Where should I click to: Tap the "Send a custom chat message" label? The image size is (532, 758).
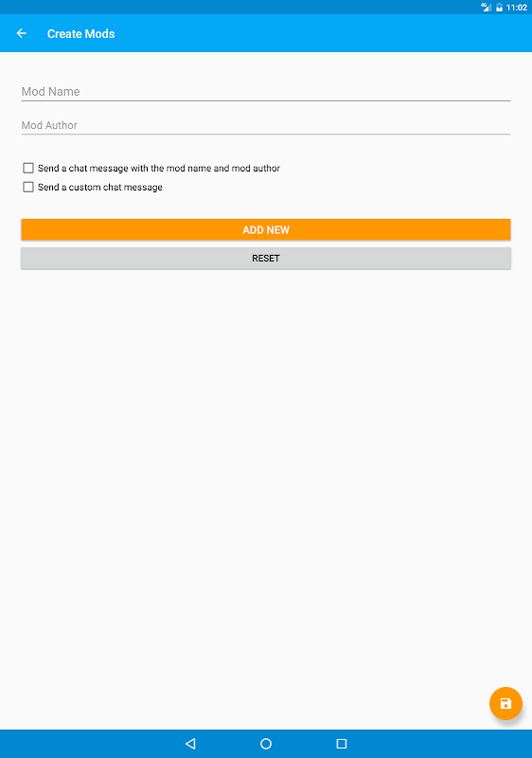click(x=100, y=187)
